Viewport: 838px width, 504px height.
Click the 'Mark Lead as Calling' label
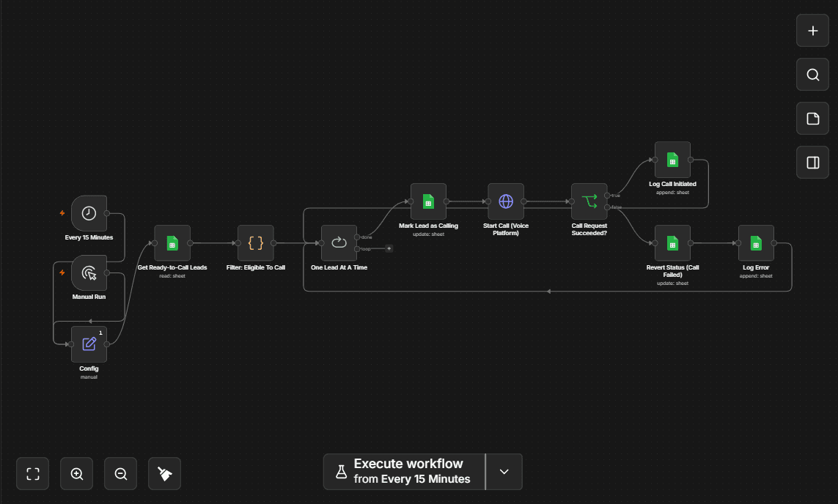click(428, 226)
